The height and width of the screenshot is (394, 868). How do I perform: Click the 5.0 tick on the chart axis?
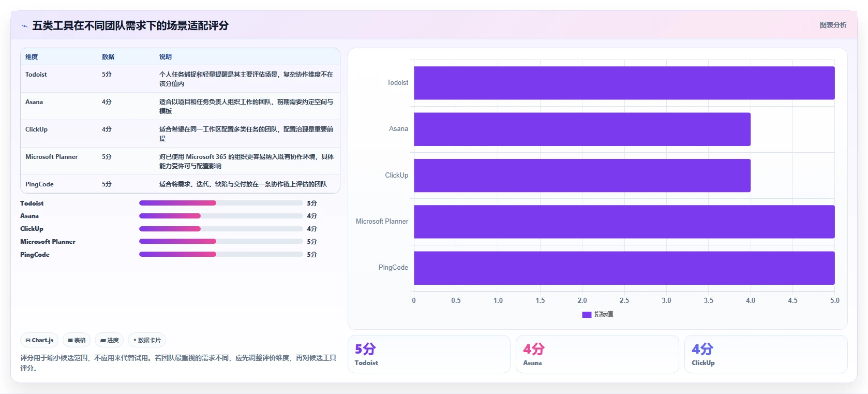click(835, 300)
